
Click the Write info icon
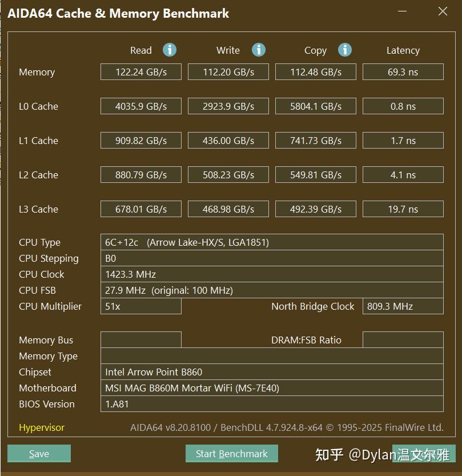[259, 50]
